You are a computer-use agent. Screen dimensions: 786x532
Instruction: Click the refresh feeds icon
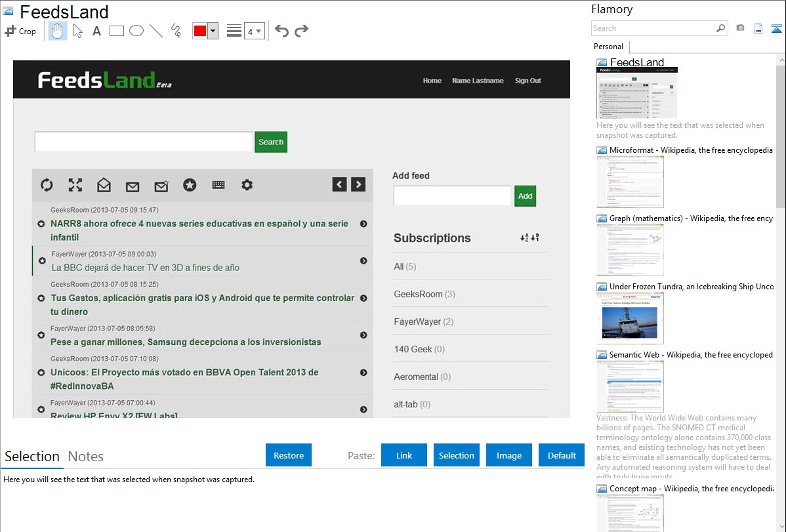pos(47,185)
